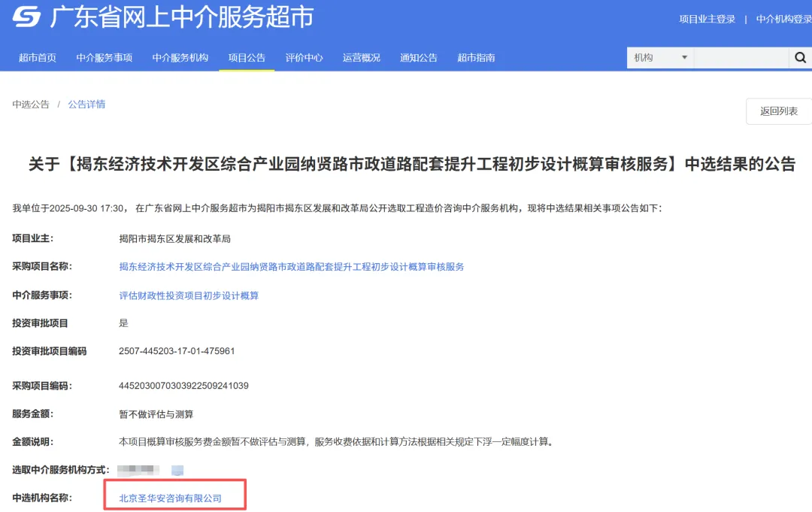Open the 通知公告 section
This screenshot has width=812, height=512.
coord(418,57)
